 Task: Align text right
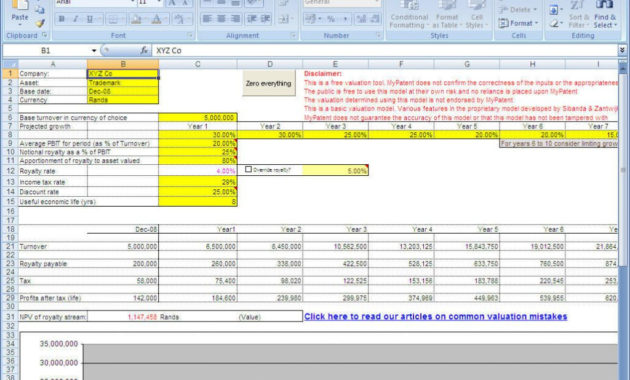tap(235, 19)
